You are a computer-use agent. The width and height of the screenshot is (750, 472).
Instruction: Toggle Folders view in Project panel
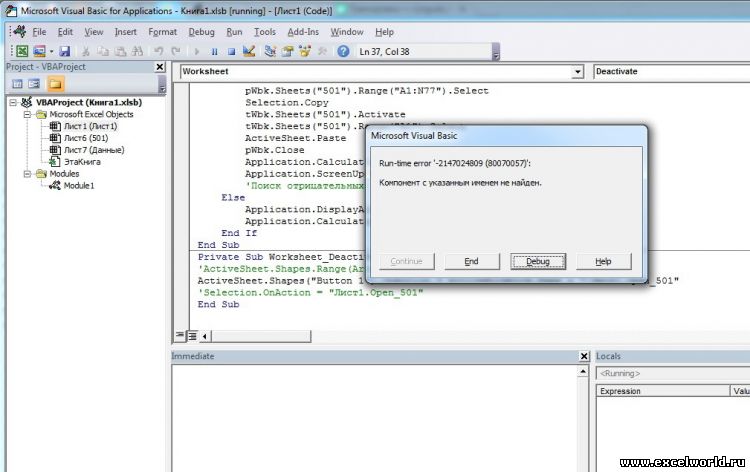click(x=55, y=83)
